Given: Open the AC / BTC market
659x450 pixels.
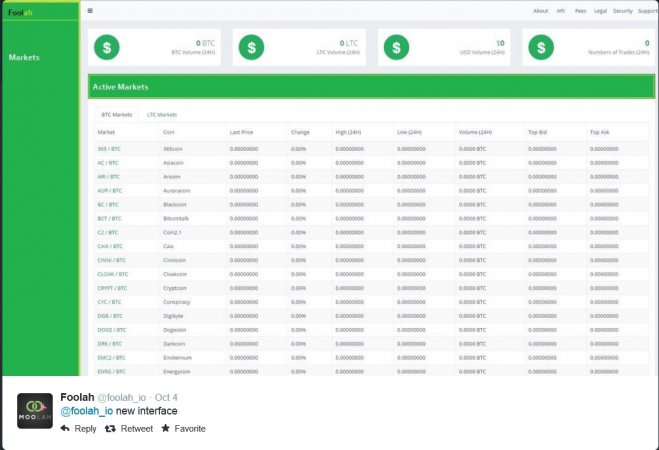Looking at the screenshot, I should [x=108, y=163].
